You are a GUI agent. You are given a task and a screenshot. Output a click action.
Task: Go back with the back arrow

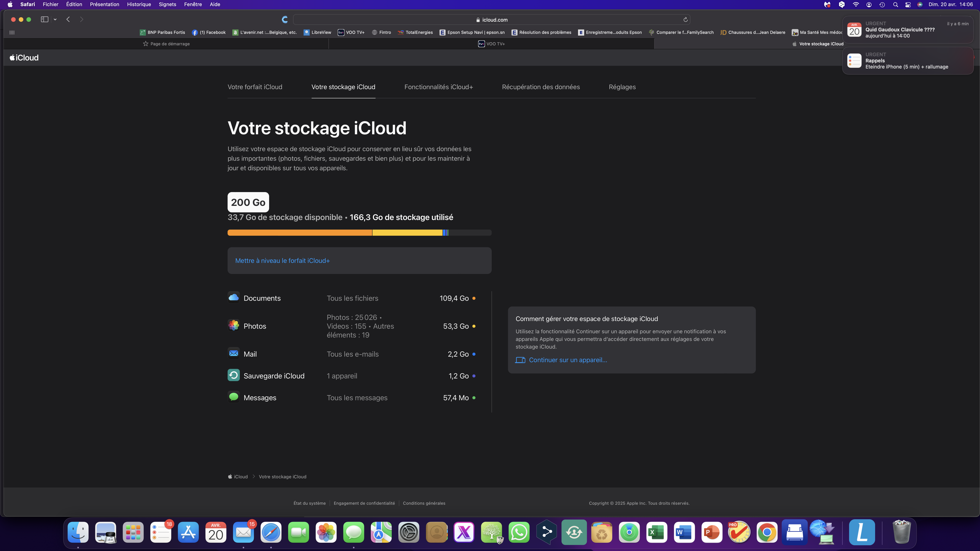68,19
